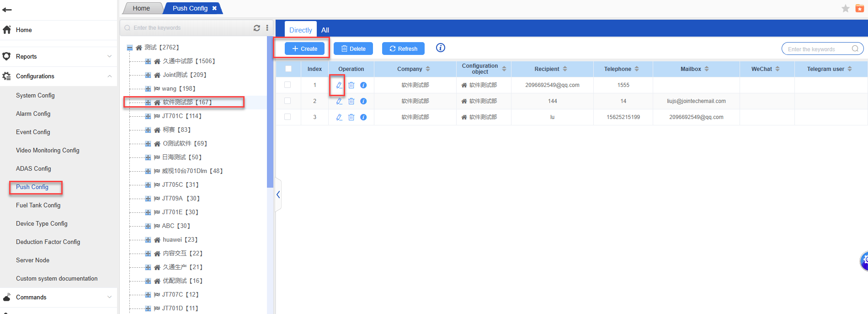Toggle the select-all checkbox in table header
The image size is (868, 314).
coord(288,69)
